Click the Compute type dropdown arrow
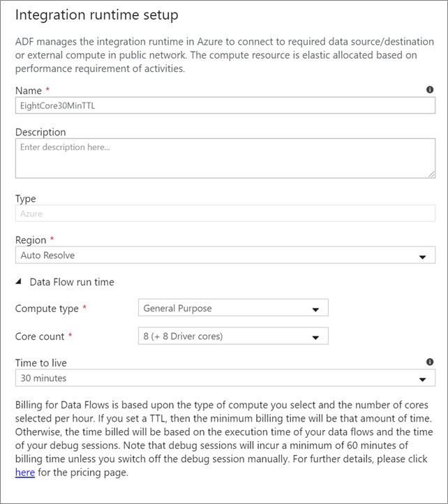This screenshot has width=448, height=504. [x=315, y=309]
